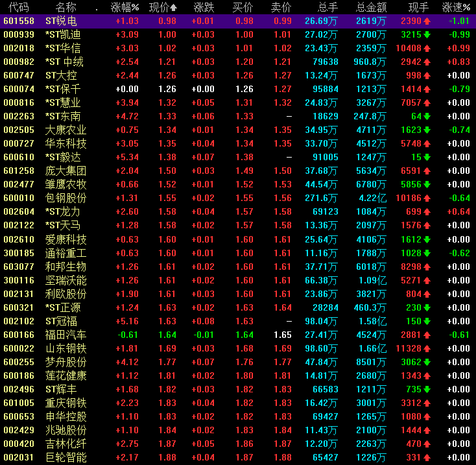476x465 pixels.
Task: Select the *ST凯迪 stock name
Action: [x=63, y=34]
